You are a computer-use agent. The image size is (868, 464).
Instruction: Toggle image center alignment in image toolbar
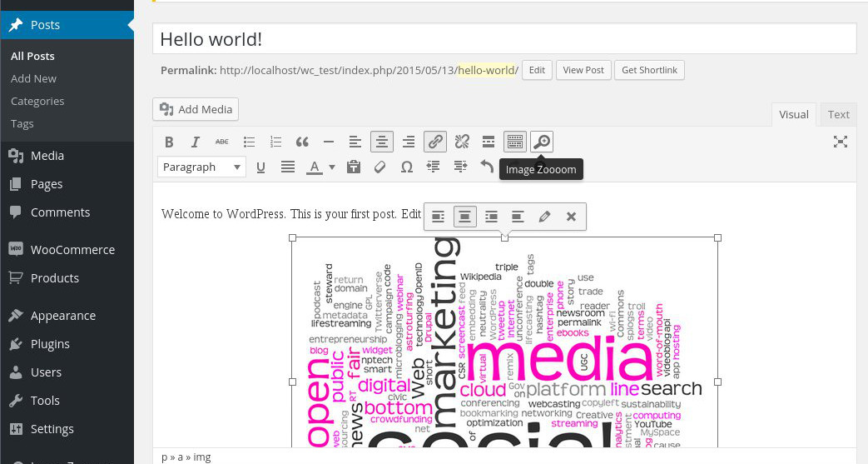465,217
